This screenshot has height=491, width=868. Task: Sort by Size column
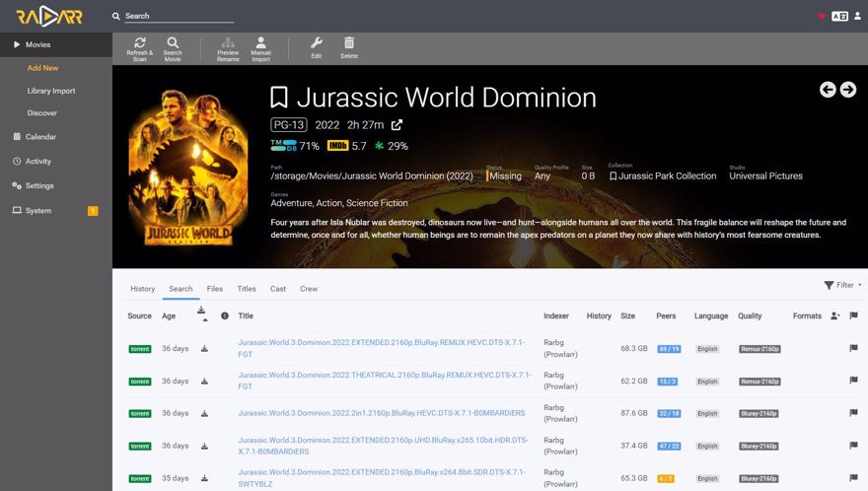627,316
